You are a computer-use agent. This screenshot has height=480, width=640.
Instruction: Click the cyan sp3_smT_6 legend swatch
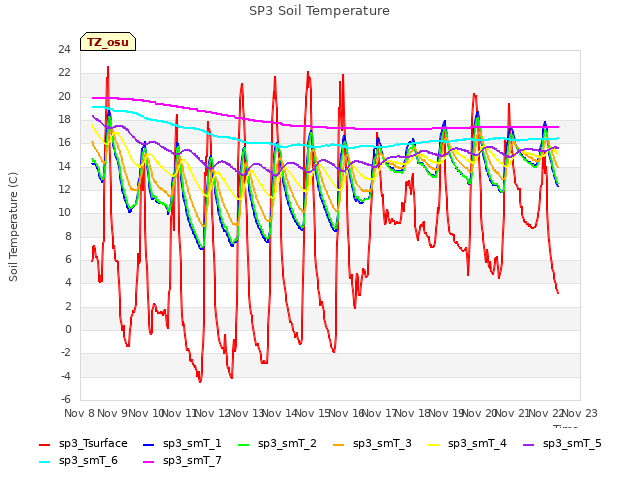click(x=44, y=462)
